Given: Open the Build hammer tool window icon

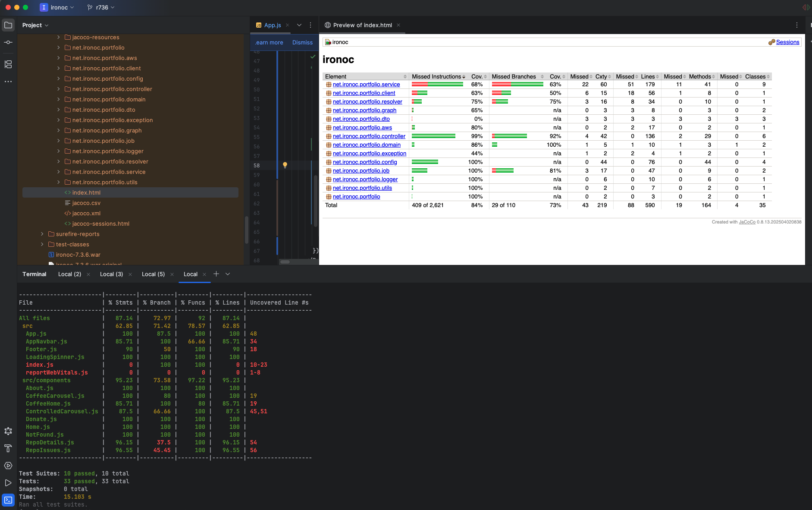Looking at the screenshot, I should (8, 448).
